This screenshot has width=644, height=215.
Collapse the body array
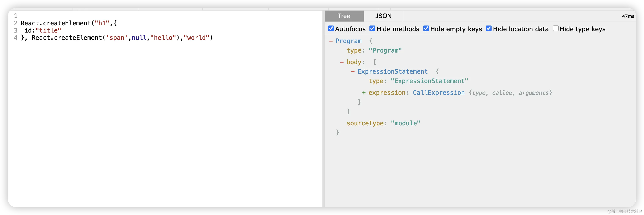tap(342, 62)
